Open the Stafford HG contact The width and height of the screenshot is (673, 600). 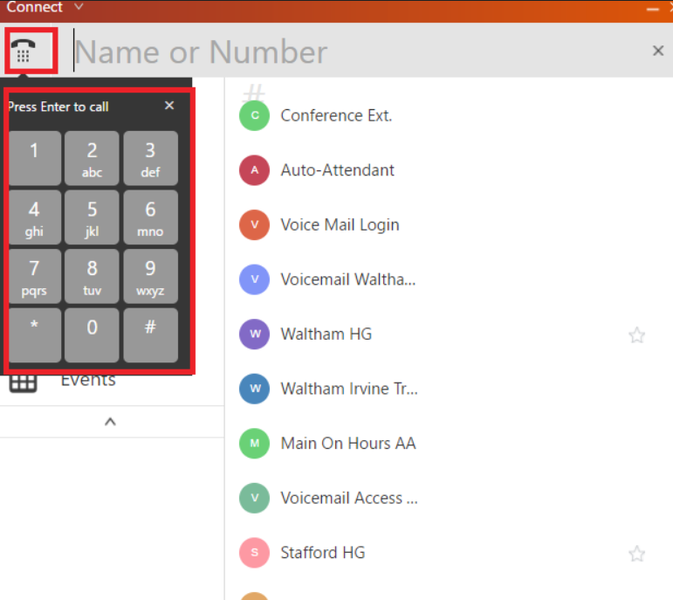coord(323,552)
